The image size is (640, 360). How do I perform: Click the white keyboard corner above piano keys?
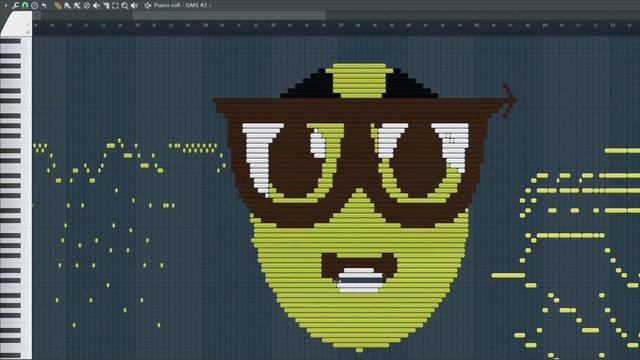[16, 24]
